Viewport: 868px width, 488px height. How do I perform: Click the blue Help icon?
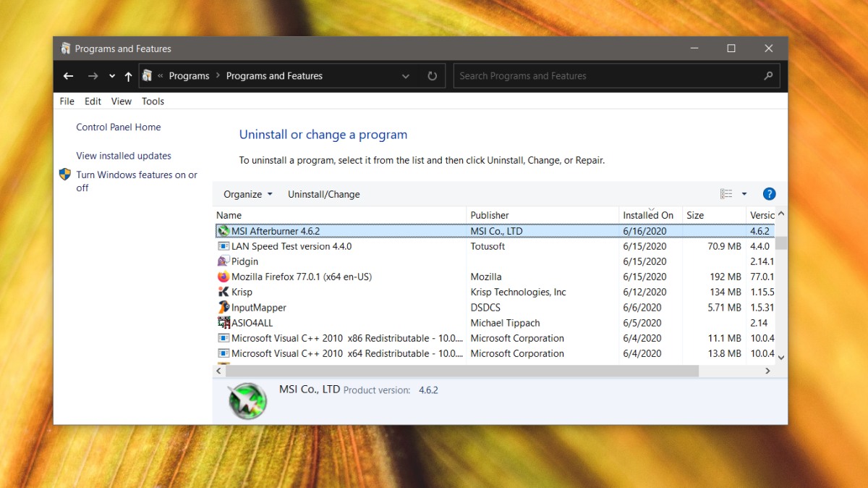click(x=770, y=194)
